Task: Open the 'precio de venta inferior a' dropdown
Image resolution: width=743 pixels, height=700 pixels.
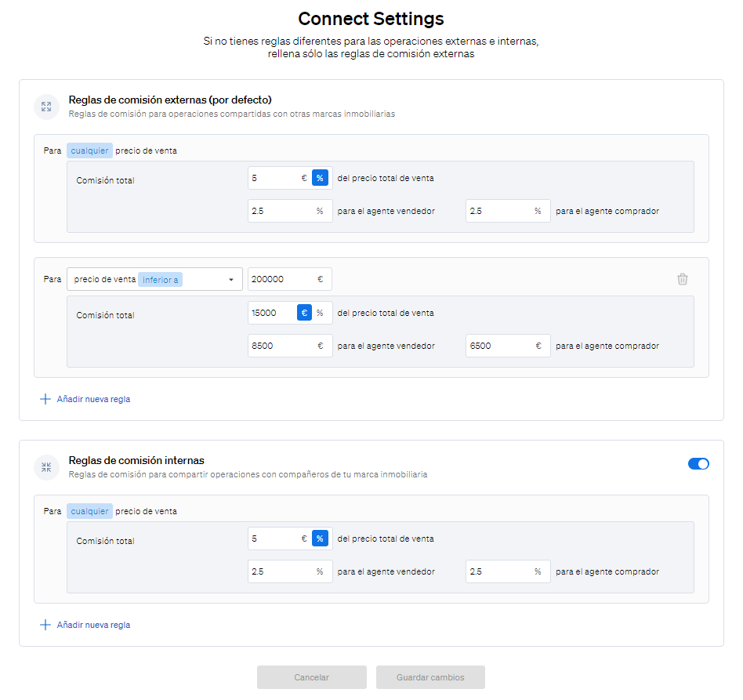Action: point(154,279)
